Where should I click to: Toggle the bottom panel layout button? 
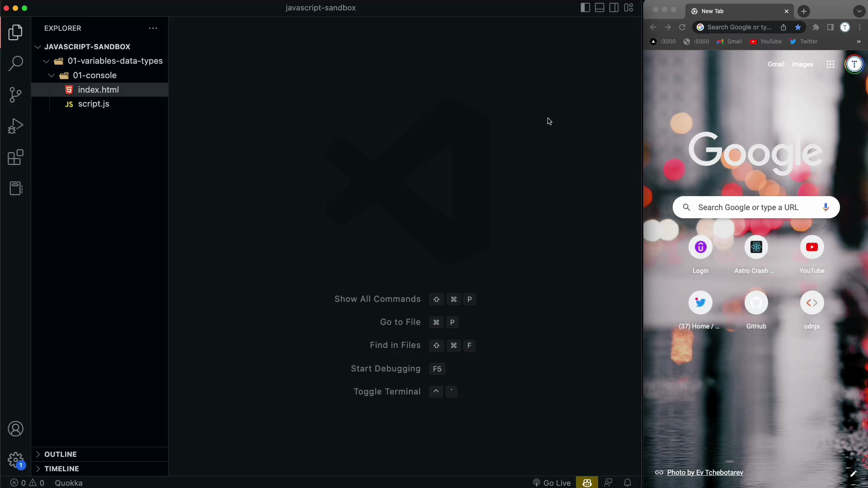pyautogui.click(x=599, y=8)
